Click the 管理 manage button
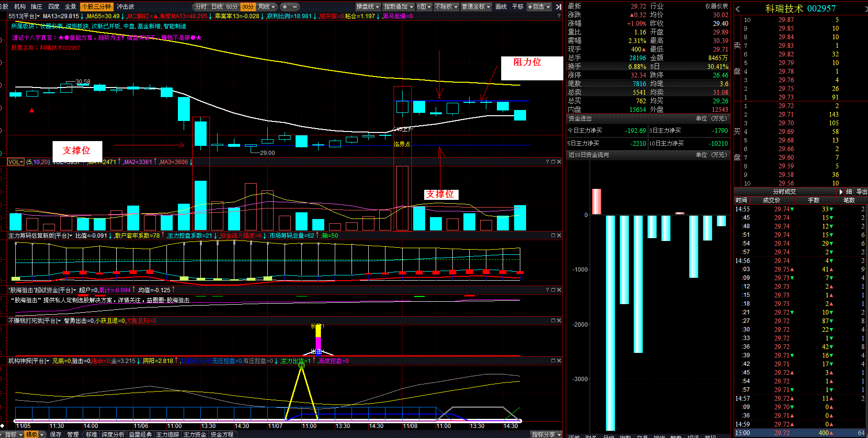Viewport: 868px width, 438px height. pyautogui.click(x=73, y=434)
